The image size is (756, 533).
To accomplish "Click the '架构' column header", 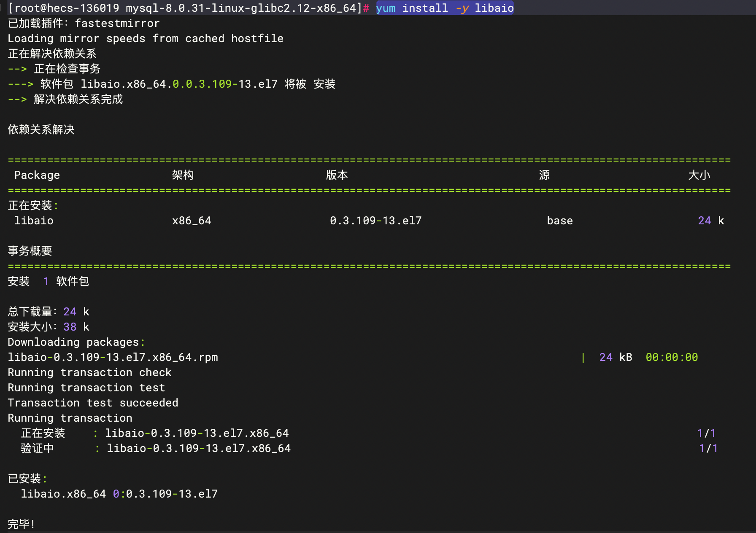I will pos(183,175).
